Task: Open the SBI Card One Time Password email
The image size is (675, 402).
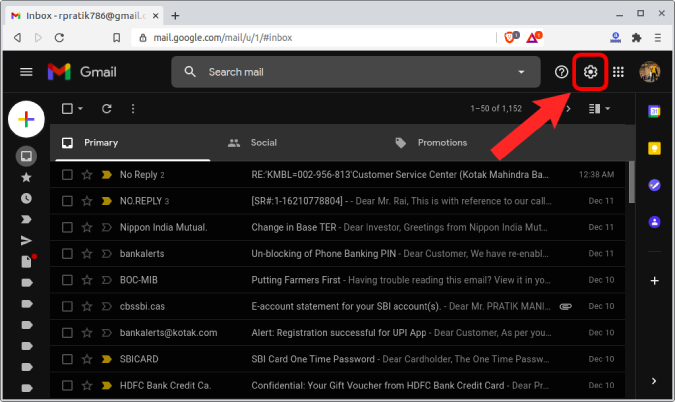Action: tap(338, 359)
